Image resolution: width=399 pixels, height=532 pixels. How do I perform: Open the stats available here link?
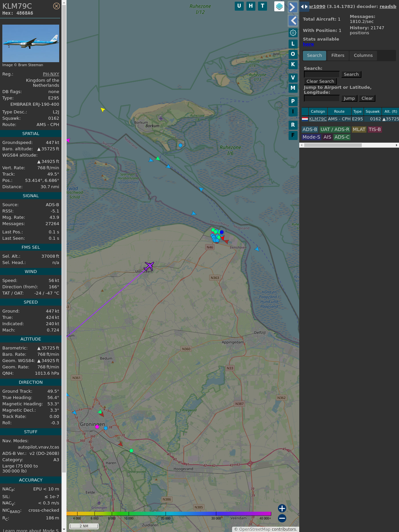[308, 44]
